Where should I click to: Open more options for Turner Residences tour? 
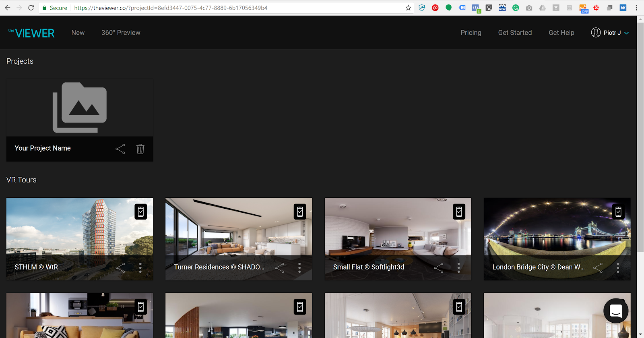[299, 267]
